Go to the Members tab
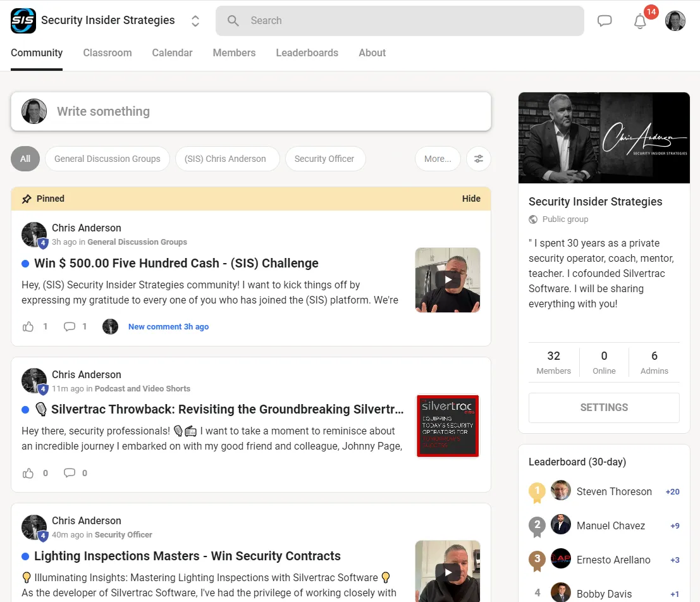 [x=234, y=52]
